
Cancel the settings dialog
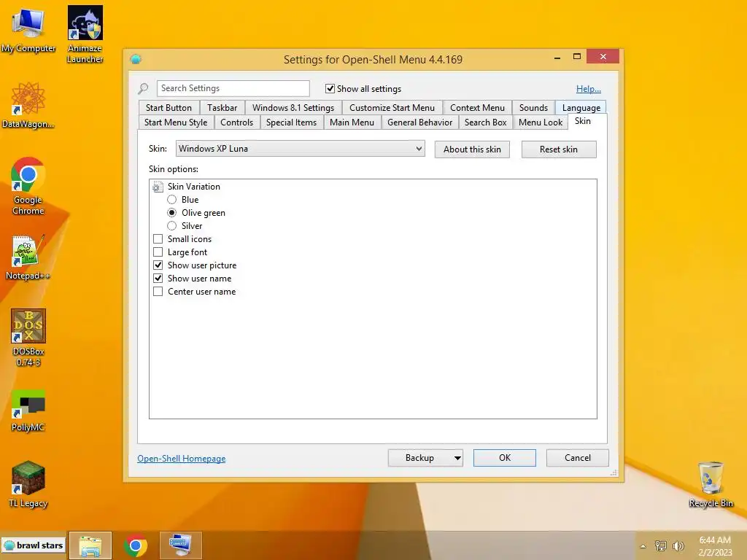pos(578,458)
